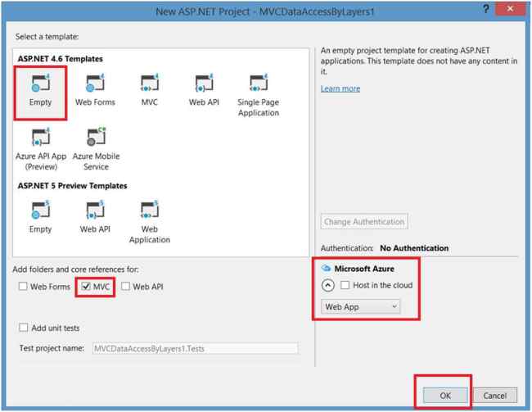The height and width of the screenshot is (412, 532).
Task: Tick the Add unit tests checkbox
Action: pyautogui.click(x=24, y=328)
